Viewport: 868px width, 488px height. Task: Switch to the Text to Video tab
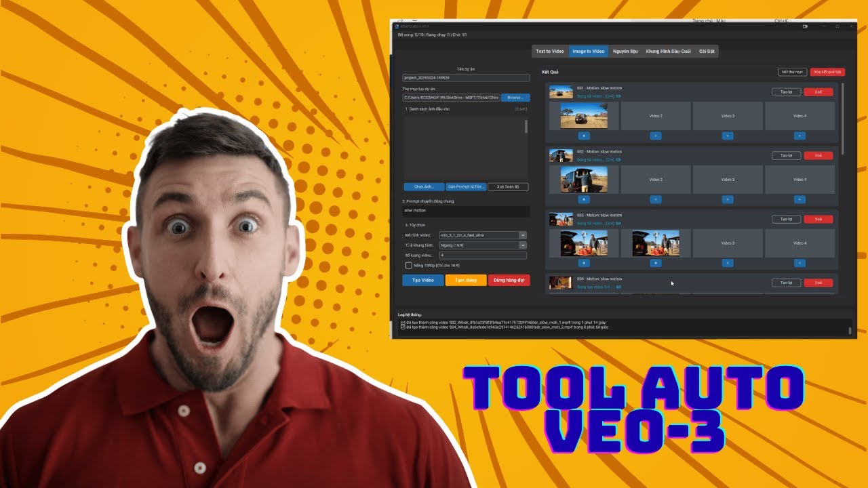(550, 51)
